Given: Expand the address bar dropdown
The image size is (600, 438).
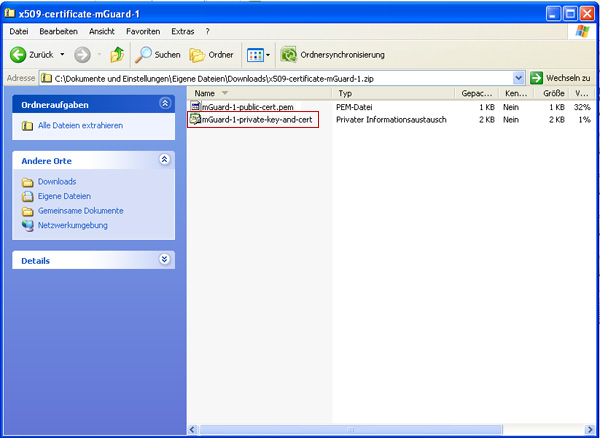Looking at the screenshot, I should (x=518, y=77).
